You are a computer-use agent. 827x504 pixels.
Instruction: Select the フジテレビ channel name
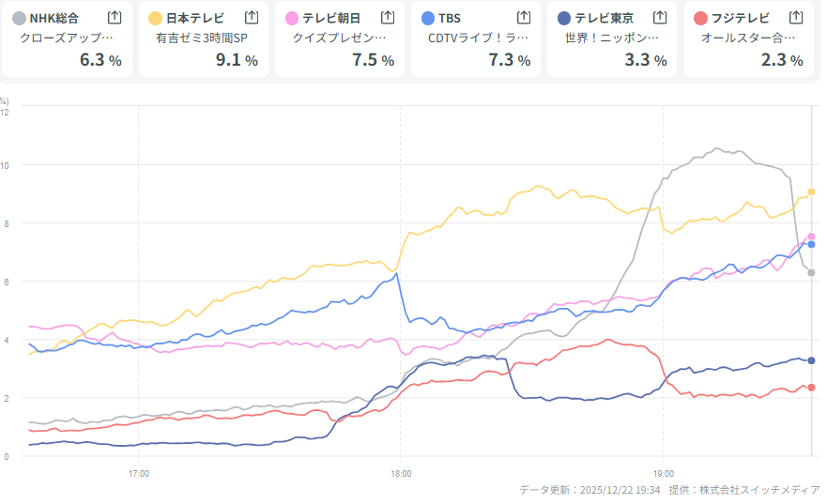click(x=742, y=18)
